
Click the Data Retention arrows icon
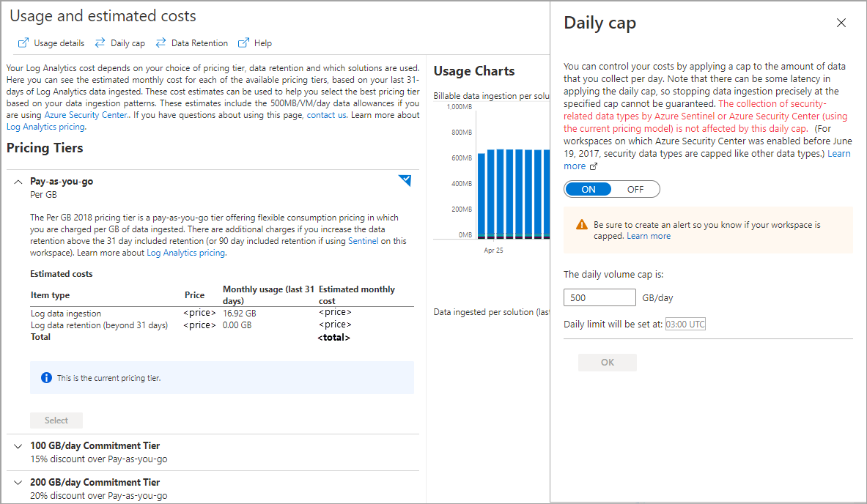click(x=161, y=43)
